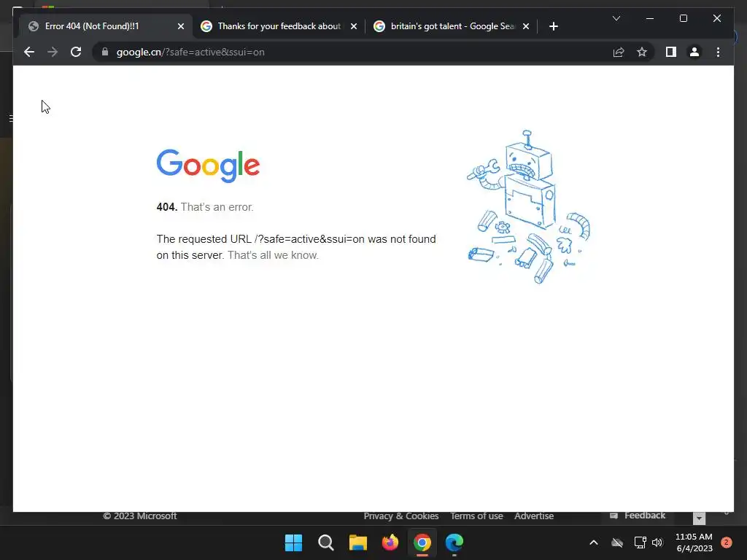Screen dimensions: 747x560
Task: Open Chrome's three-dot menu
Action: click(718, 52)
